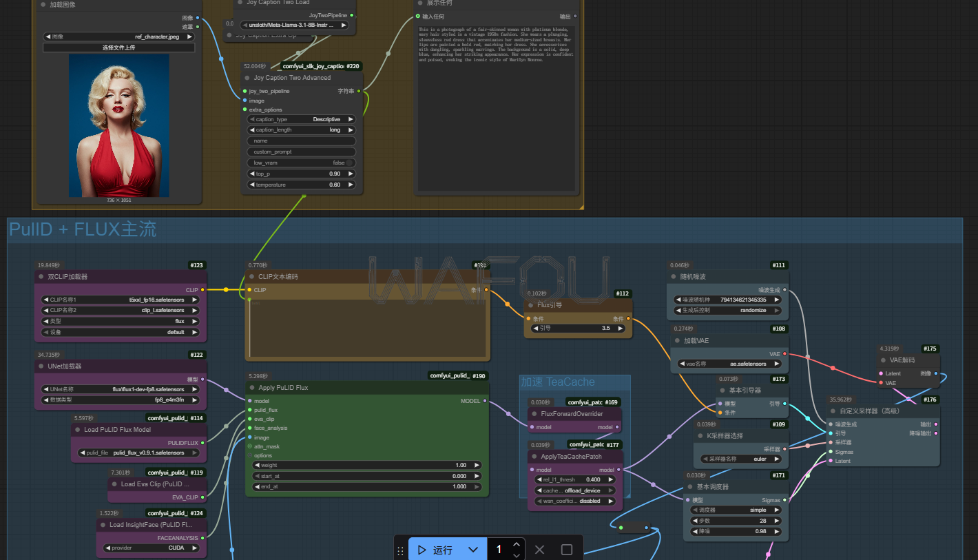This screenshot has width=978, height=560.
Task: Select the 加速 TeaCache group title
Action: [x=557, y=382]
